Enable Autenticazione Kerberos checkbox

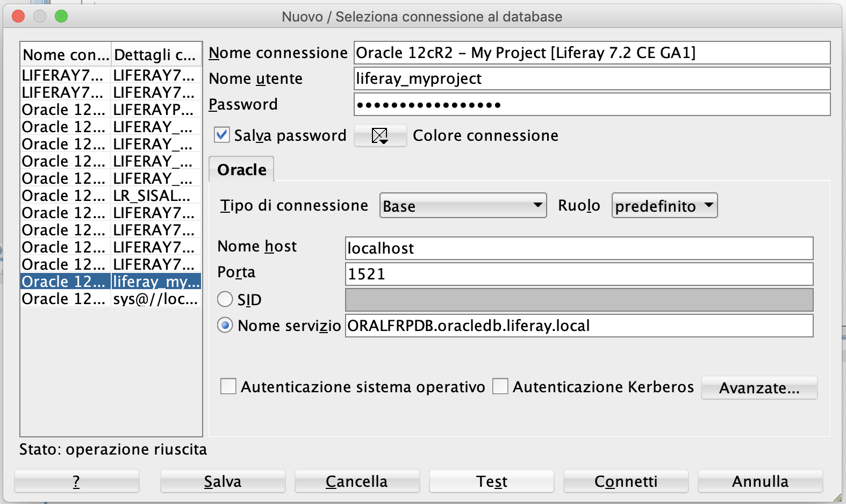coord(500,386)
